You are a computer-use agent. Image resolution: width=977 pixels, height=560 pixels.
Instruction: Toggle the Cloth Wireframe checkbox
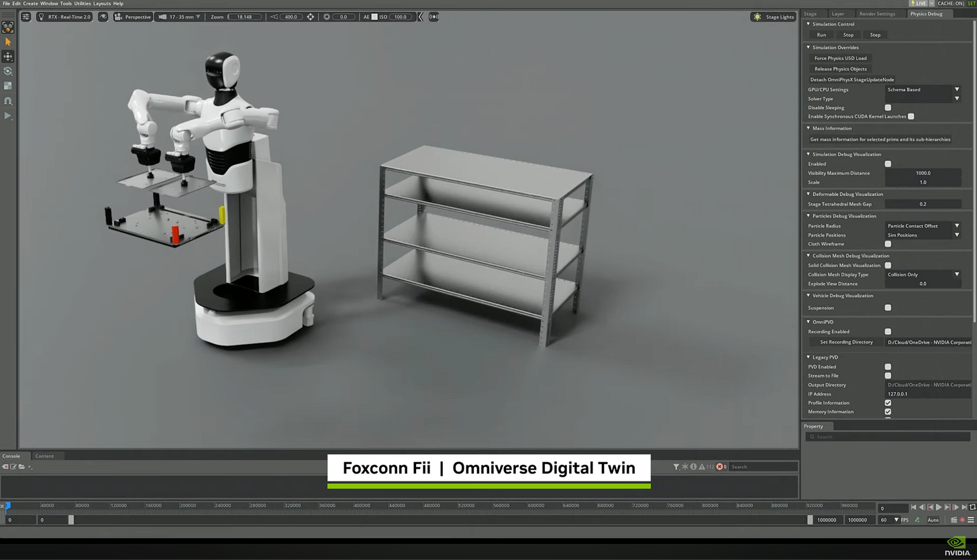click(888, 244)
